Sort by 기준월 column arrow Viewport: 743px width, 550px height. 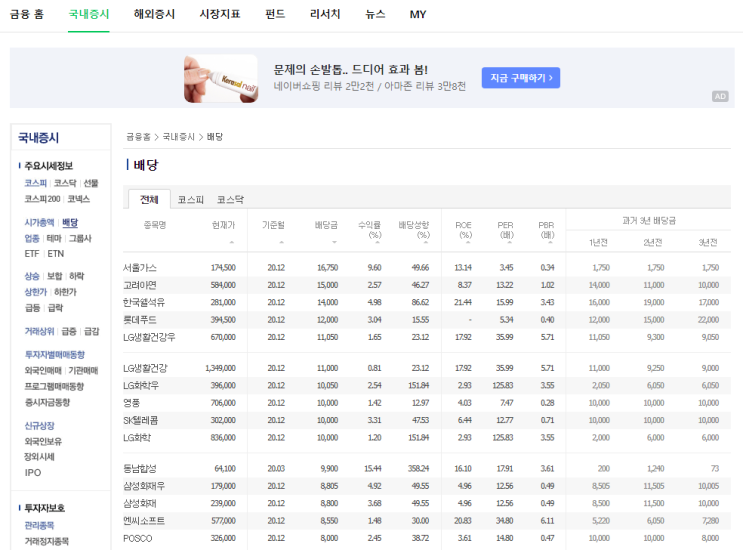[x=281, y=242]
